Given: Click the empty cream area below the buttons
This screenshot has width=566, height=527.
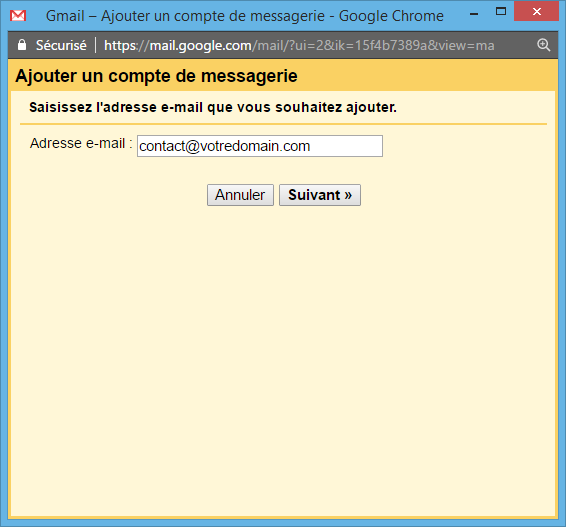Looking at the screenshot, I should pyautogui.click(x=283, y=361).
